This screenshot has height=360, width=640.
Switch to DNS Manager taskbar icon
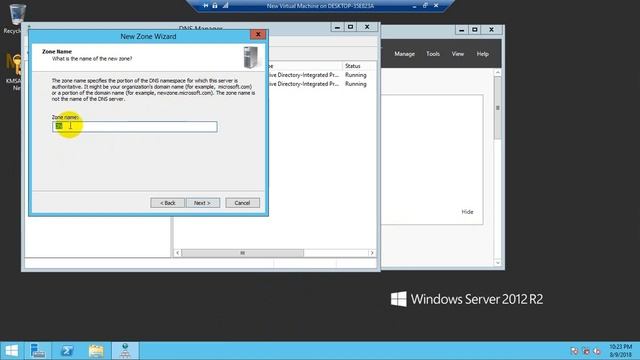point(125,351)
